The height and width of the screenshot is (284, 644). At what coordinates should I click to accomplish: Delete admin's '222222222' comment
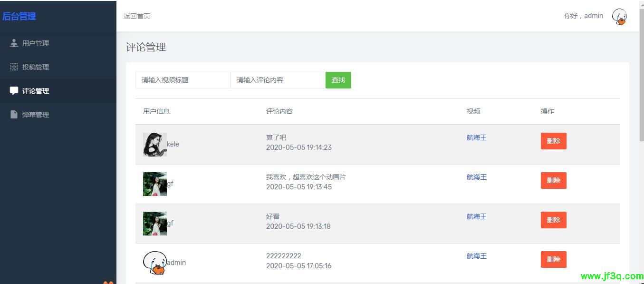point(553,260)
